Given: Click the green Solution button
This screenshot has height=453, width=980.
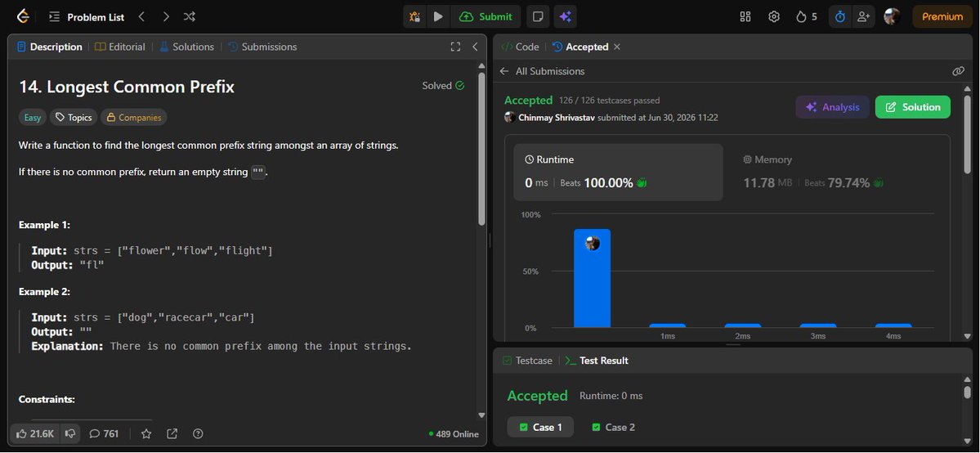Looking at the screenshot, I should [x=912, y=107].
